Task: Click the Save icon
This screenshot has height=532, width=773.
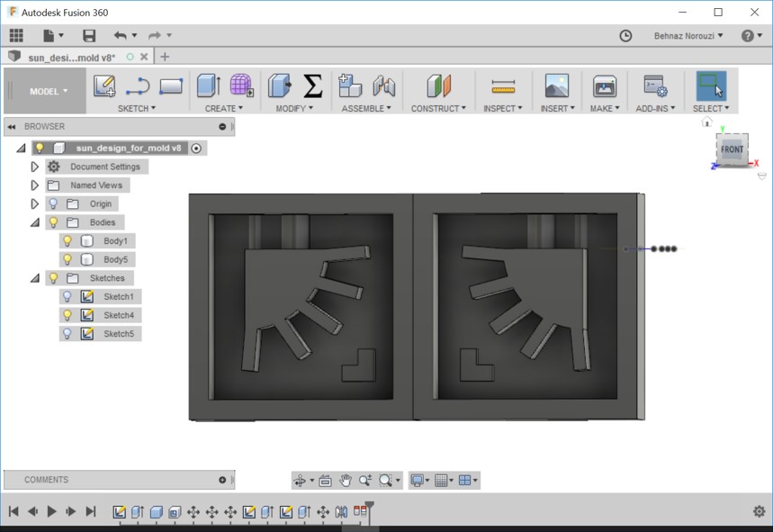Action: click(89, 35)
